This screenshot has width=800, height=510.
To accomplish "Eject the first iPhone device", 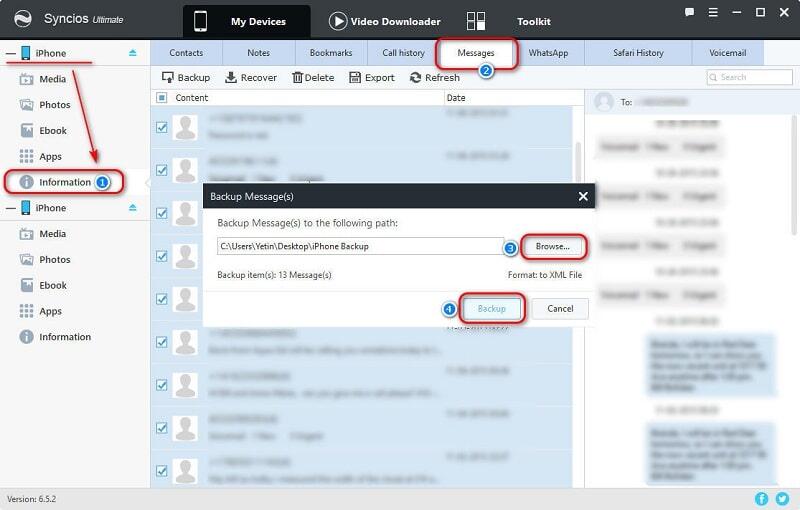I will 132,52.
